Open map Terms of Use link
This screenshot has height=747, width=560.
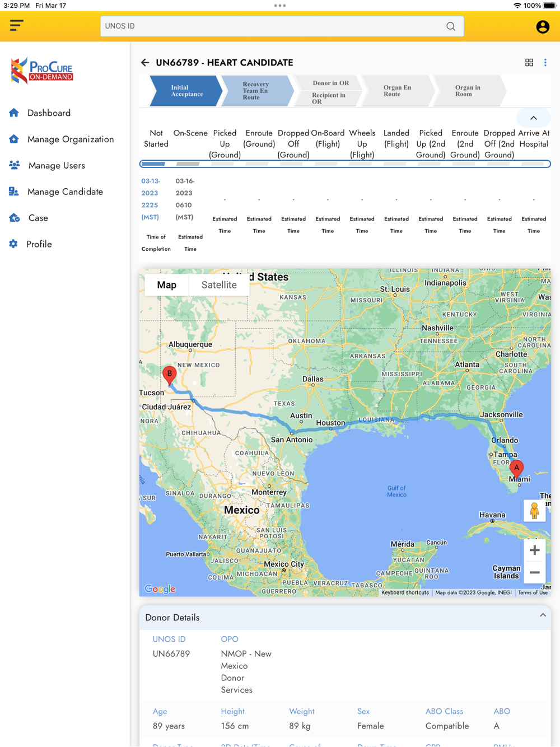(x=533, y=592)
